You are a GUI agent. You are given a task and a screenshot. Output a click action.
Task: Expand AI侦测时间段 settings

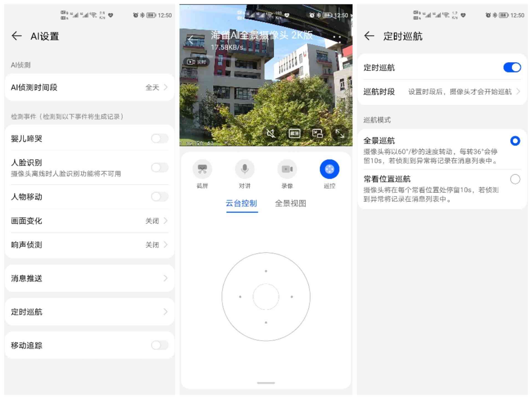(88, 88)
